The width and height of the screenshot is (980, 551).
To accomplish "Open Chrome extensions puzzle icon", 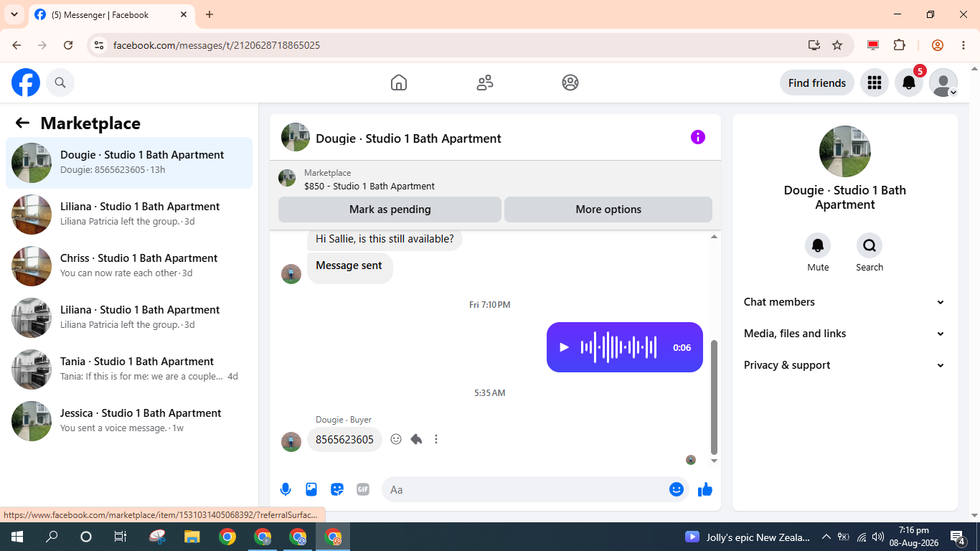I will pos(900,45).
